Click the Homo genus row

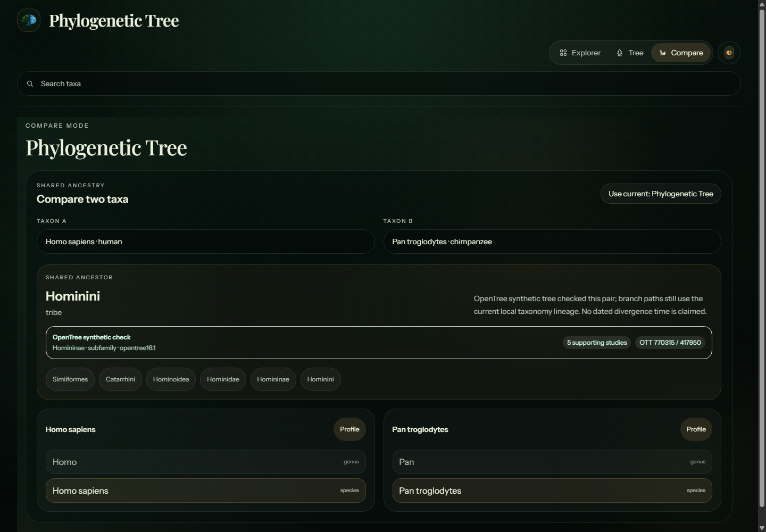pyautogui.click(x=206, y=462)
